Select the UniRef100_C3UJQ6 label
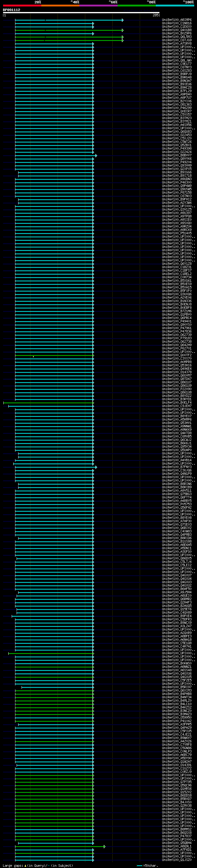Screen dimensions: 197x868 click(x=177, y=470)
